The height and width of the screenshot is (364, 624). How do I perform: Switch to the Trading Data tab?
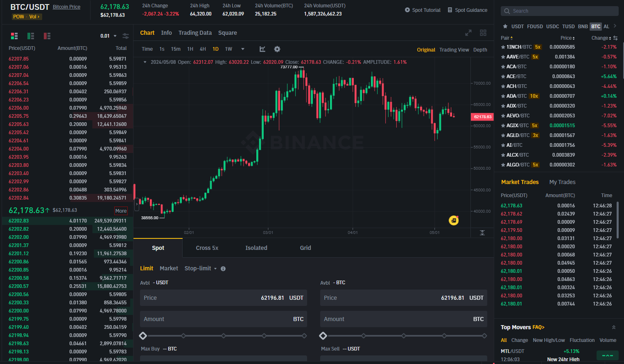(x=195, y=33)
